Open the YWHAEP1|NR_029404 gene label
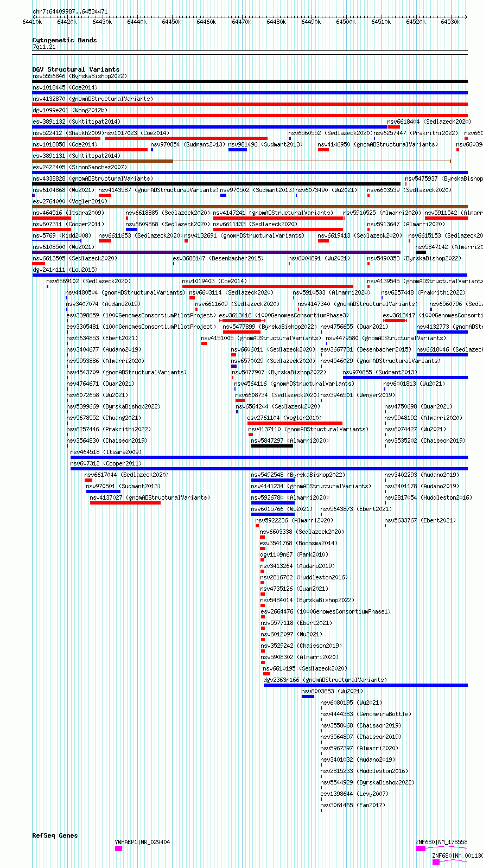The height and width of the screenshot is (868, 483). [x=142, y=842]
